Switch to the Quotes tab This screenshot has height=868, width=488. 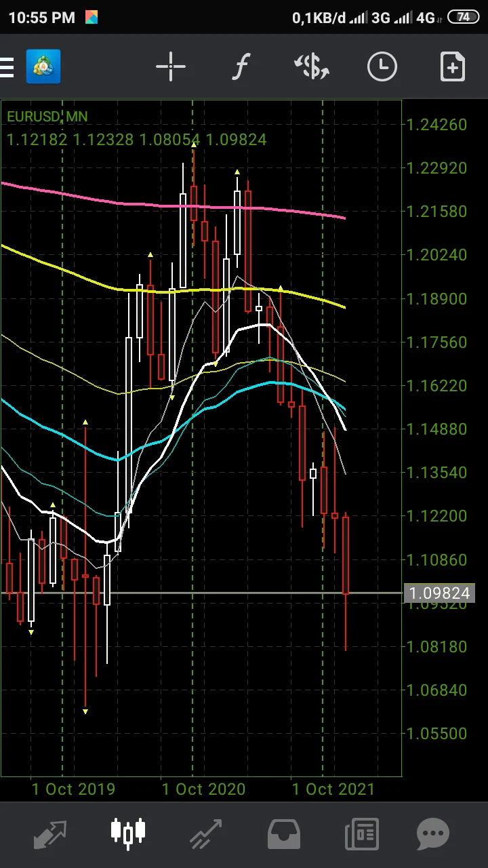click(x=51, y=834)
